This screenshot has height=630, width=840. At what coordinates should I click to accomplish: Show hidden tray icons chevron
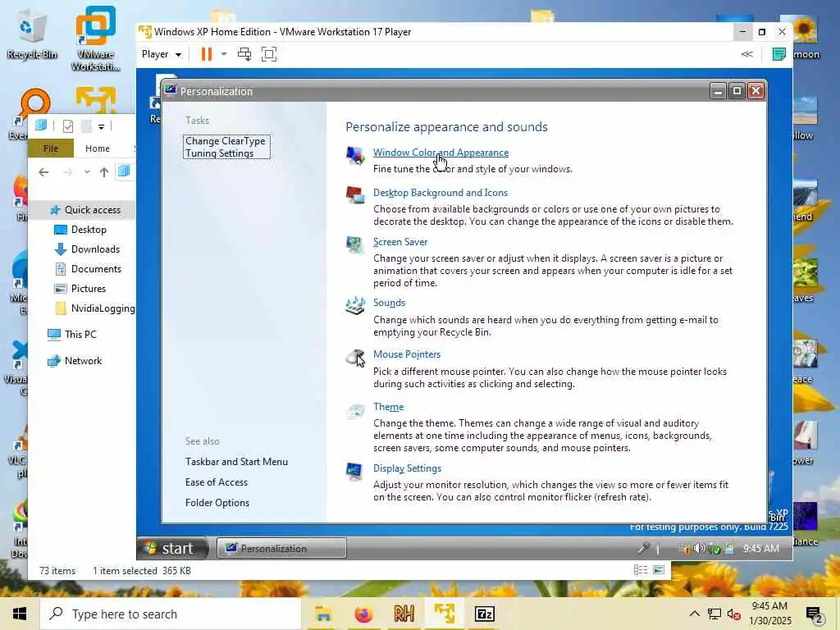pyautogui.click(x=694, y=614)
